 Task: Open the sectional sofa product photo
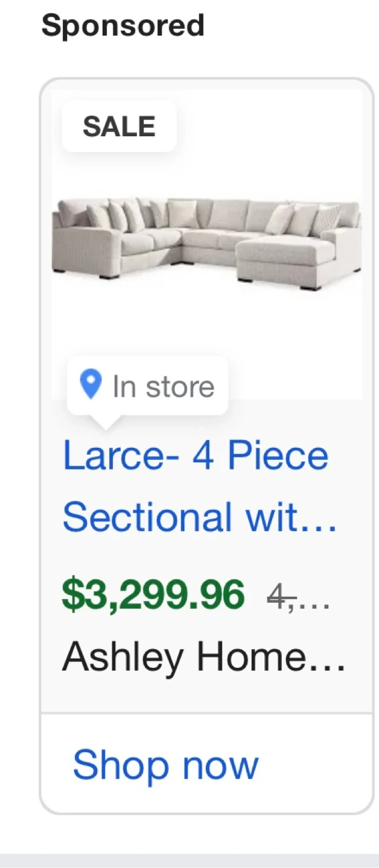point(207,244)
